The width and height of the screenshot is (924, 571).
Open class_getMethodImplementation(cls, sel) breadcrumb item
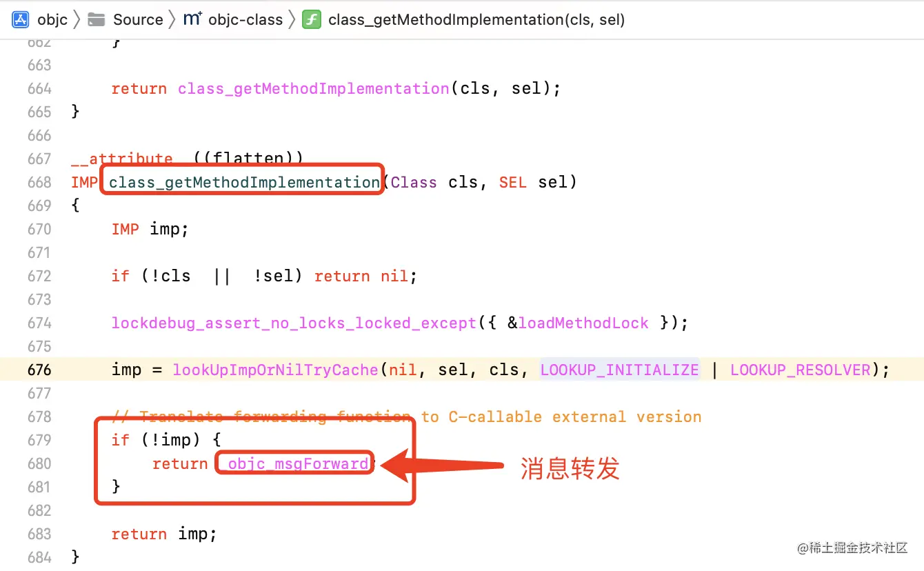click(x=476, y=19)
